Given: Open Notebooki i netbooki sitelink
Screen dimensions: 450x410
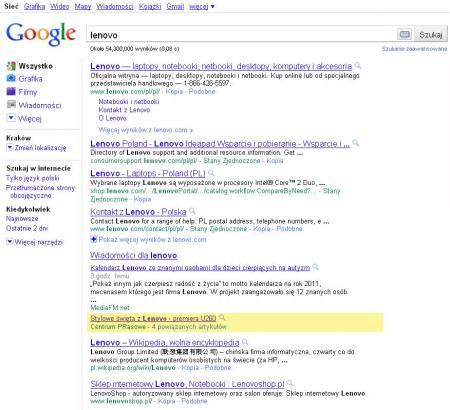Looking at the screenshot, I should coord(129,101).
